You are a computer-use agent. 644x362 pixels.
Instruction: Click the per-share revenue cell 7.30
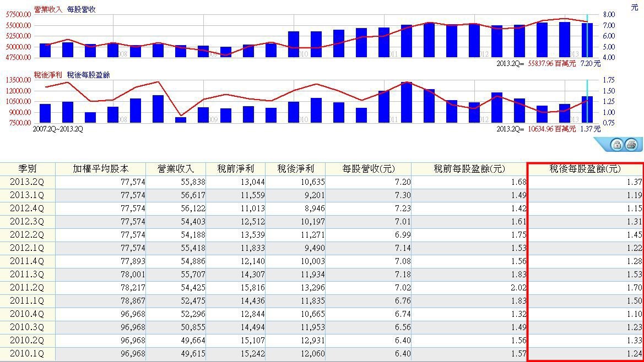pyautogui.click(x=369, y=195)
